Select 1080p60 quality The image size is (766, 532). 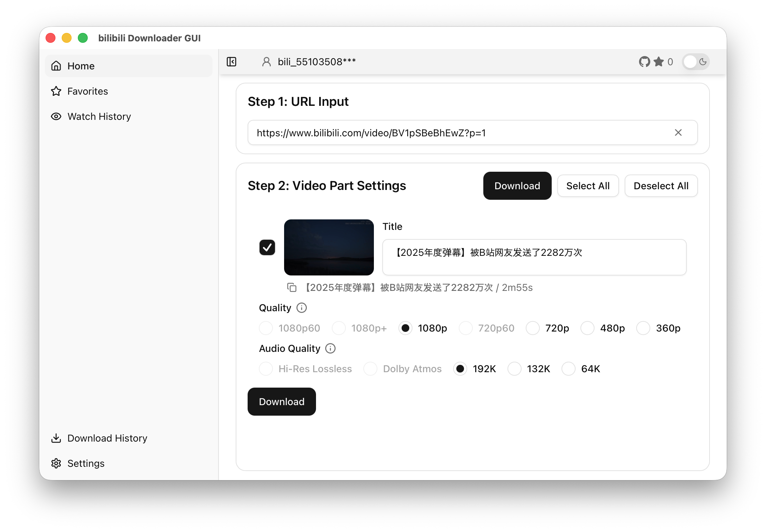coord(266,328)
